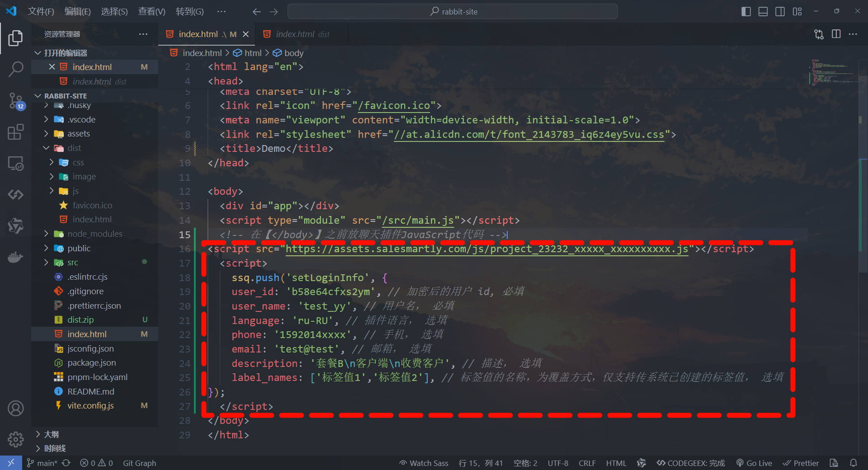The width and height of the screenshot is (868, 470).
Task: Collapse the RABBIT-SITE folder section
Action: [66, 96]
